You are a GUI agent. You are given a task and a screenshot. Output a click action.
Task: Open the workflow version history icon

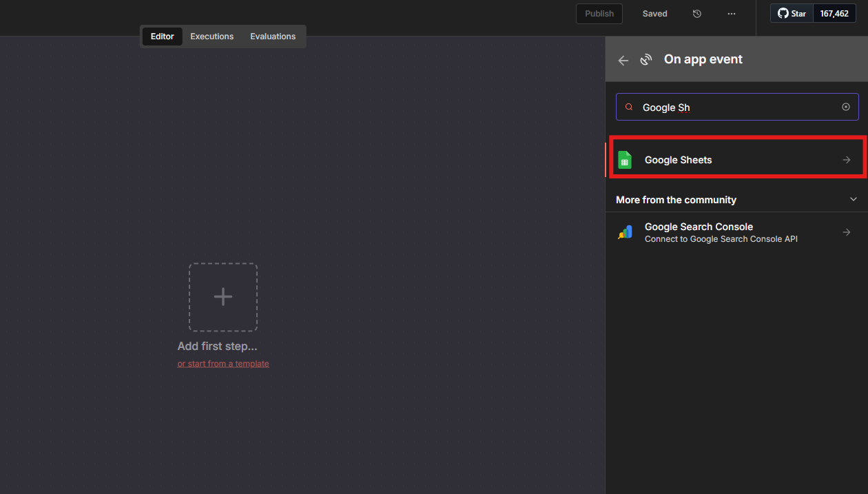[697, 14]
